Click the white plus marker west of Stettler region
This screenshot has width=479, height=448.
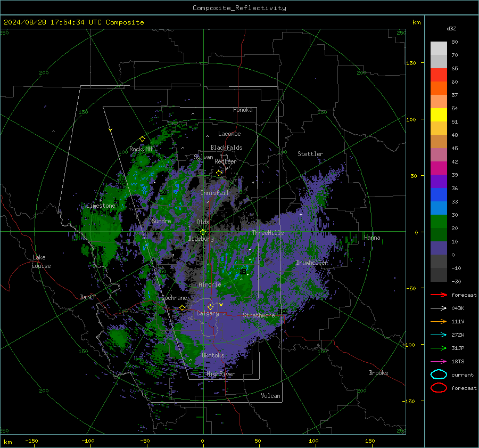[301, 214]
